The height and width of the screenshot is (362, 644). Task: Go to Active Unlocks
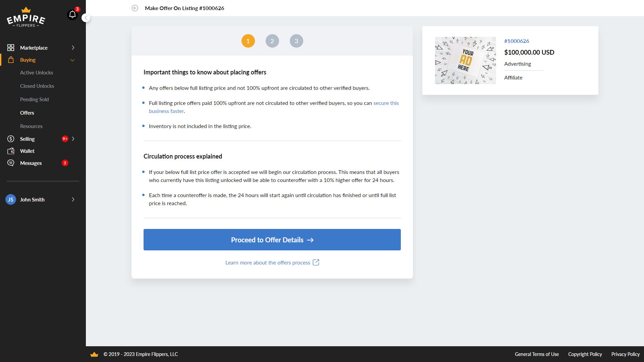37,72
